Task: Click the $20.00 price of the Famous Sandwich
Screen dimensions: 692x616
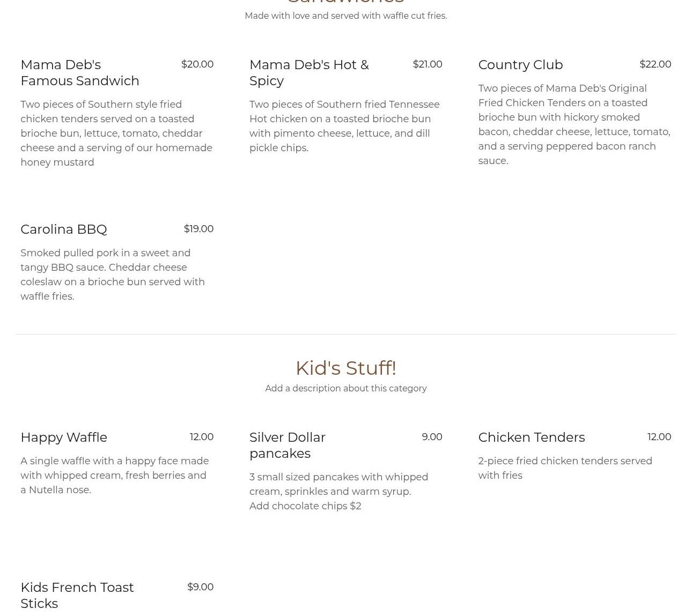Action: pos(197,64)
